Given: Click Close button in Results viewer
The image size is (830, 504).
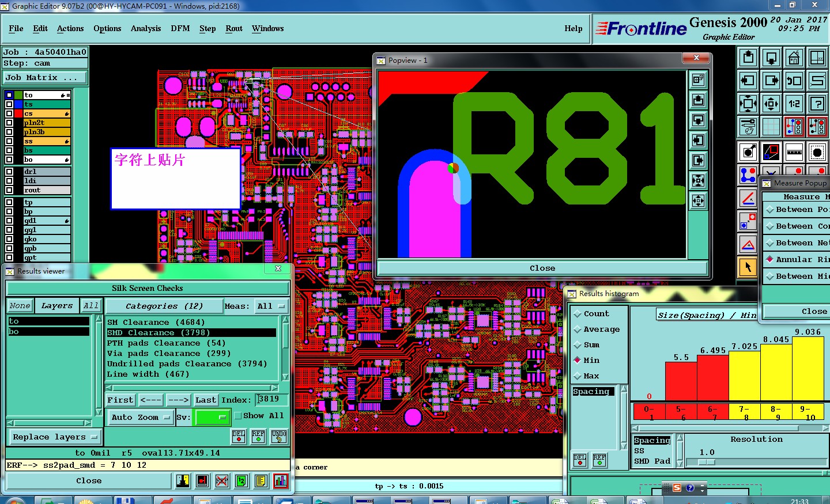Looking at the screenshot, I should 89,481.
